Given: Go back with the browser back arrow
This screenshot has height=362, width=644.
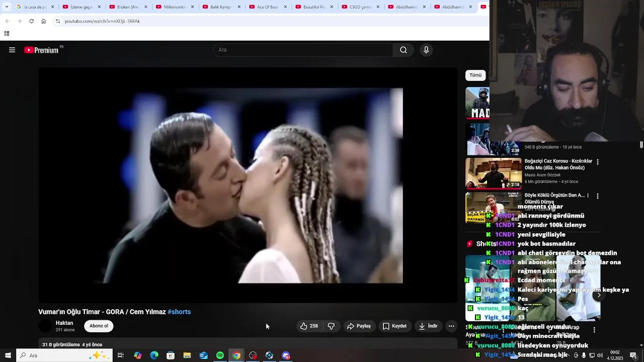Looking at the screenshot, I should pos(7,21).
